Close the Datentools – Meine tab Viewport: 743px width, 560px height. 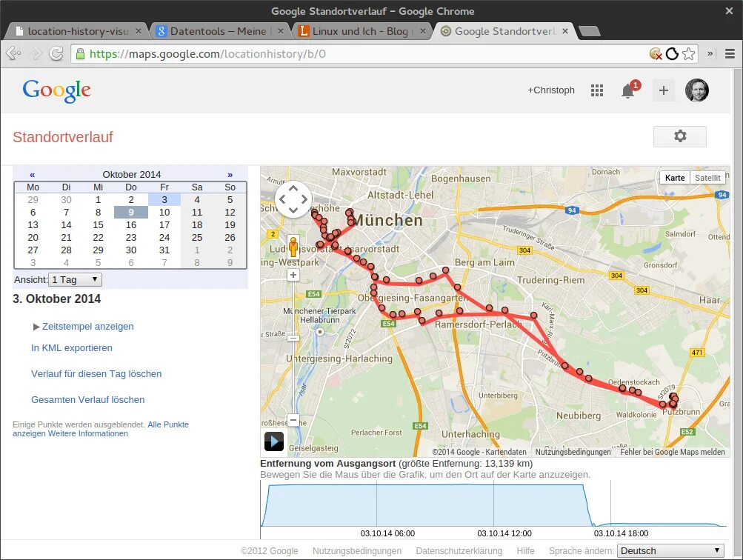coord(281,31)
